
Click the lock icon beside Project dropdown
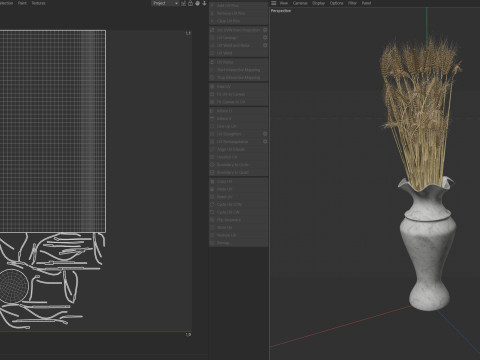tap(190, 3)
